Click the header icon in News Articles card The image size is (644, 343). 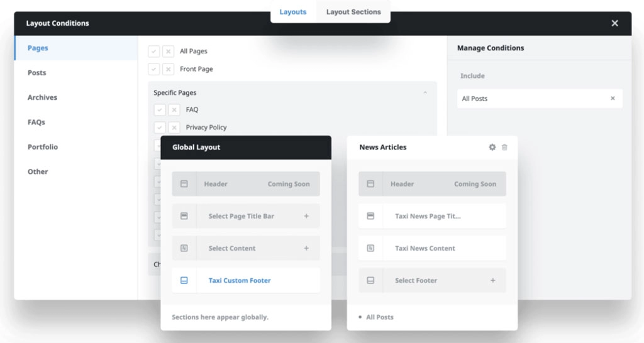[370, 184]
